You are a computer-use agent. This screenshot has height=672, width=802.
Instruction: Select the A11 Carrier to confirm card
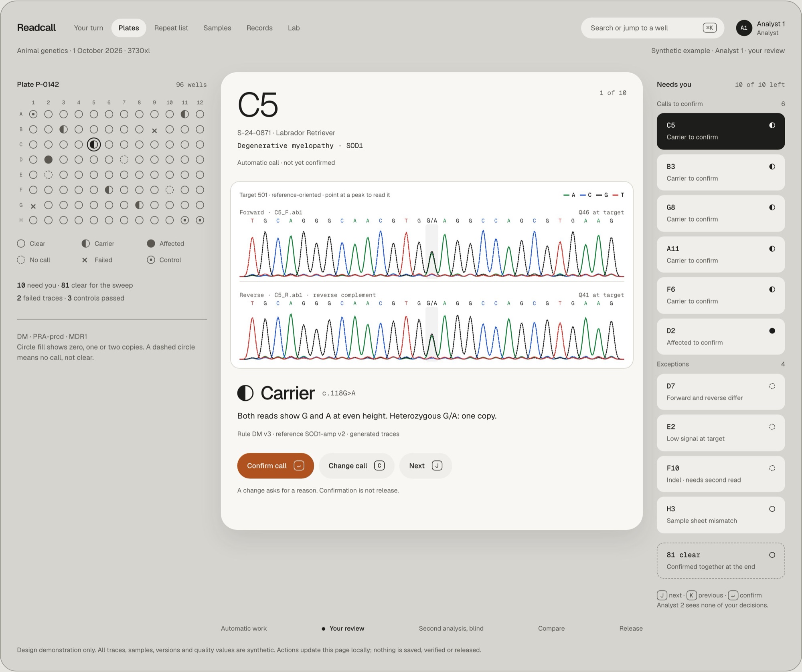(721, 254)
